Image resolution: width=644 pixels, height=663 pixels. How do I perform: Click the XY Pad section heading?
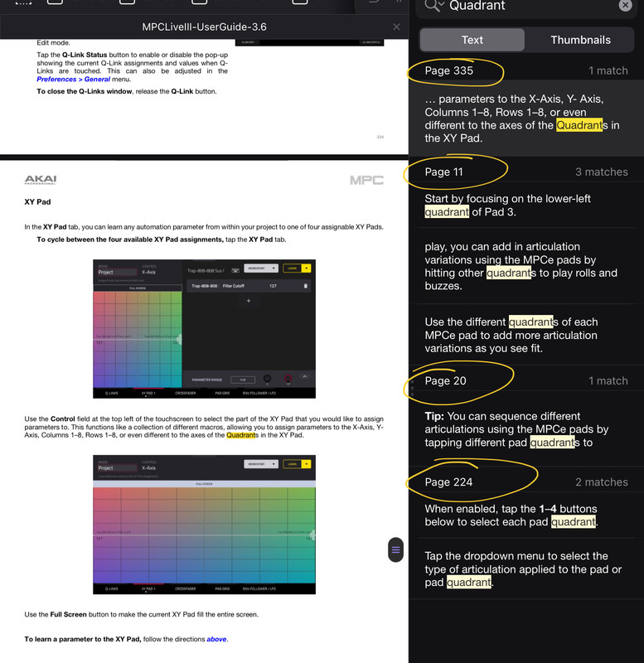(37, 202)
